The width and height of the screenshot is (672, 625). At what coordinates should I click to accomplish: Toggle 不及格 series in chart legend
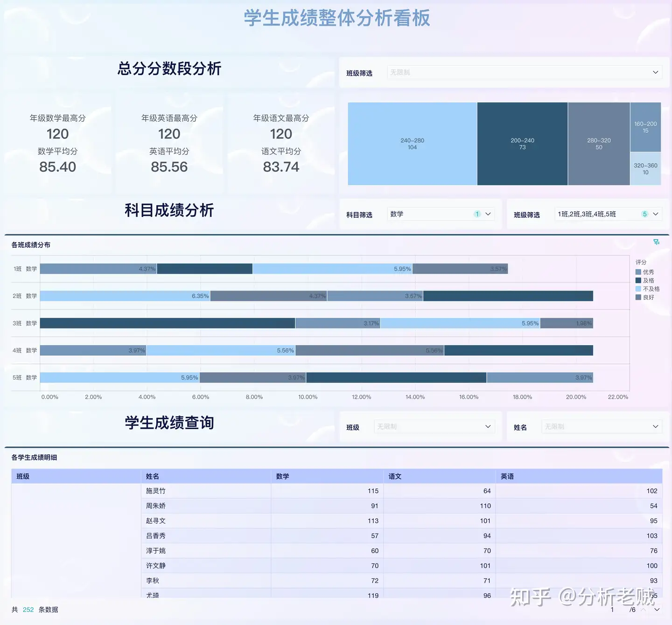tap(648, 289)
